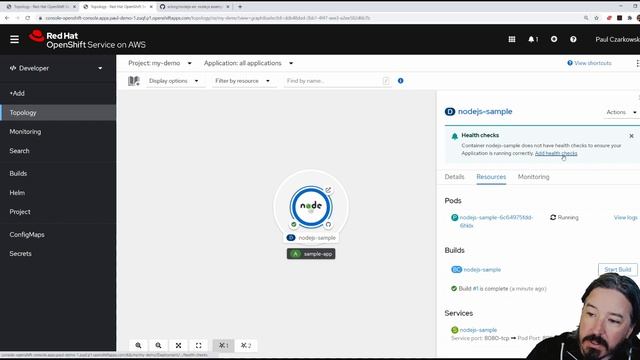Go back in browser history
The height and width of the screenshot is (360, 640).
coord(7,18)
